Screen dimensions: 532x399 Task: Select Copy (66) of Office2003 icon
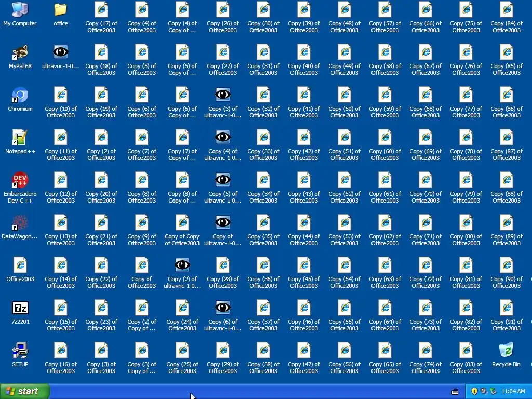(425, 9)
